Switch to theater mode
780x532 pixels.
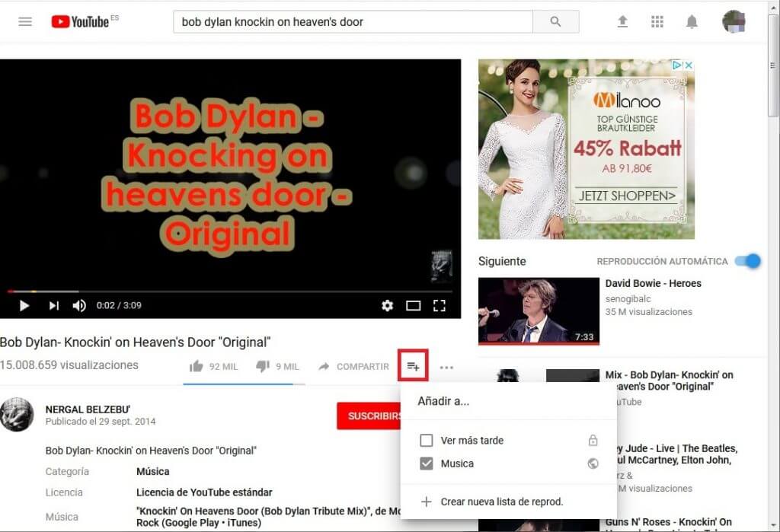coord(413,305)
